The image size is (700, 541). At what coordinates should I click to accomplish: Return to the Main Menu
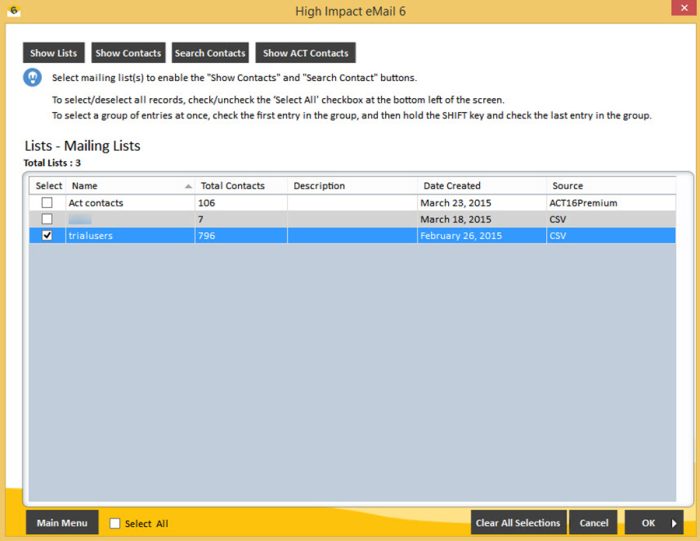click(62, 523)
